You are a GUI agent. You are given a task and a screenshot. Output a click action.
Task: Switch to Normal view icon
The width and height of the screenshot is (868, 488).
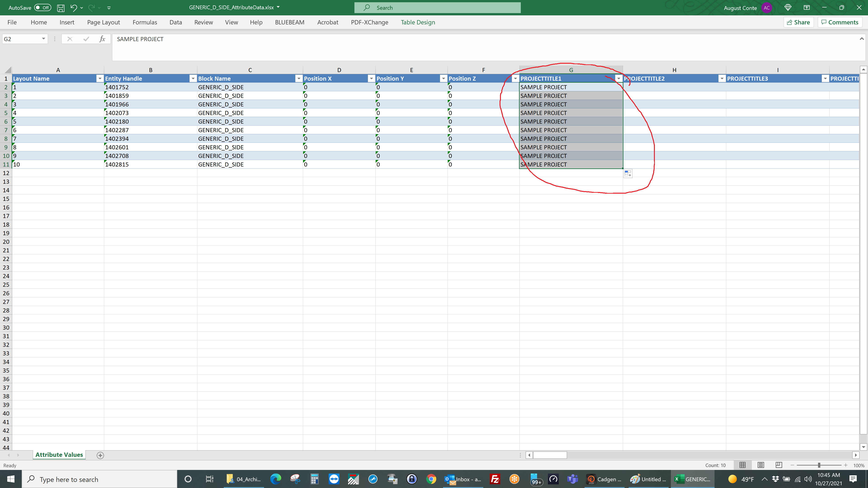(742, 465)
